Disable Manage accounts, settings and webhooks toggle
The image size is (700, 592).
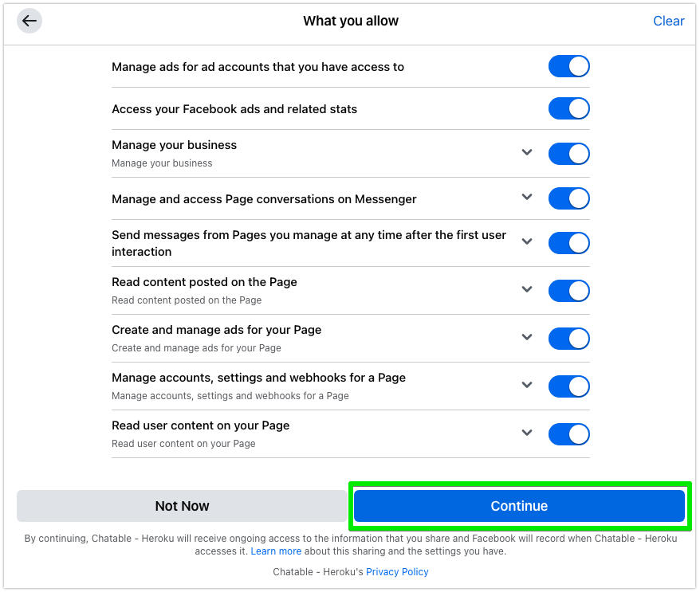[x=568, y=386]
